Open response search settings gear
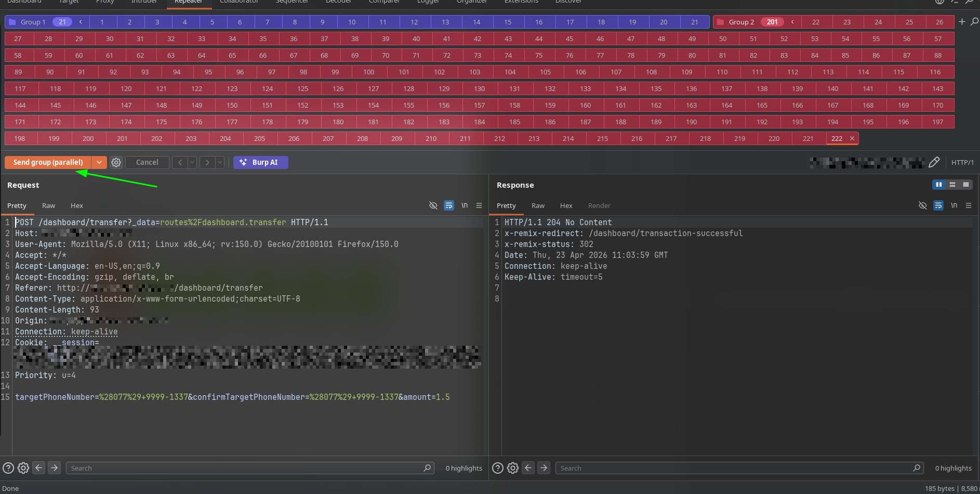This screenshot has width=980, height=494. point(513,468)
